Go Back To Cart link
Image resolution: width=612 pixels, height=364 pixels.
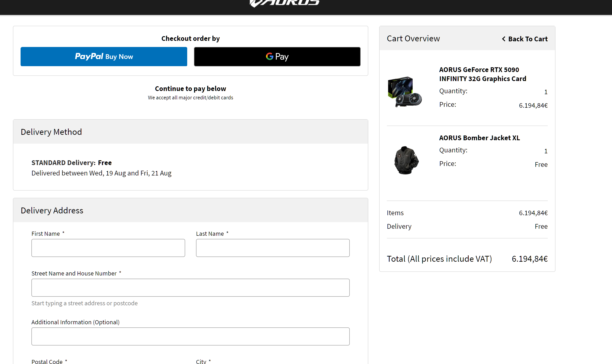point(525,39)
